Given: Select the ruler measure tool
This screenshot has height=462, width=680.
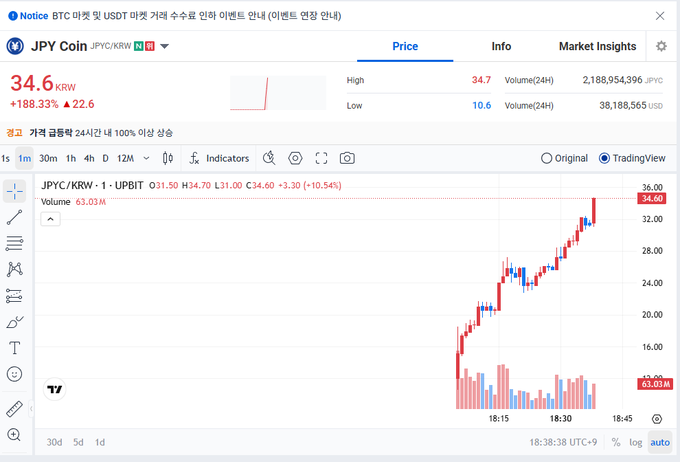Looking at the screenshot, I should coord(14,409).
